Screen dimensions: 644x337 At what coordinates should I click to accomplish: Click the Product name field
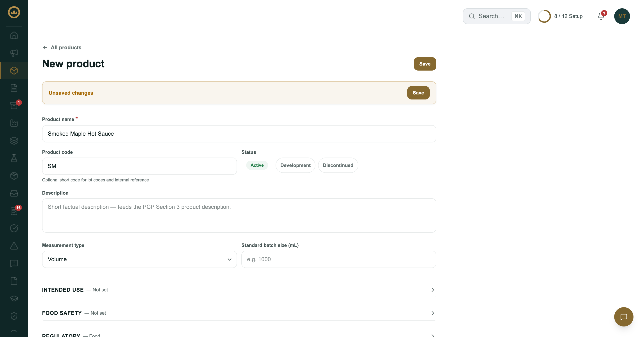tap(239, 134)
